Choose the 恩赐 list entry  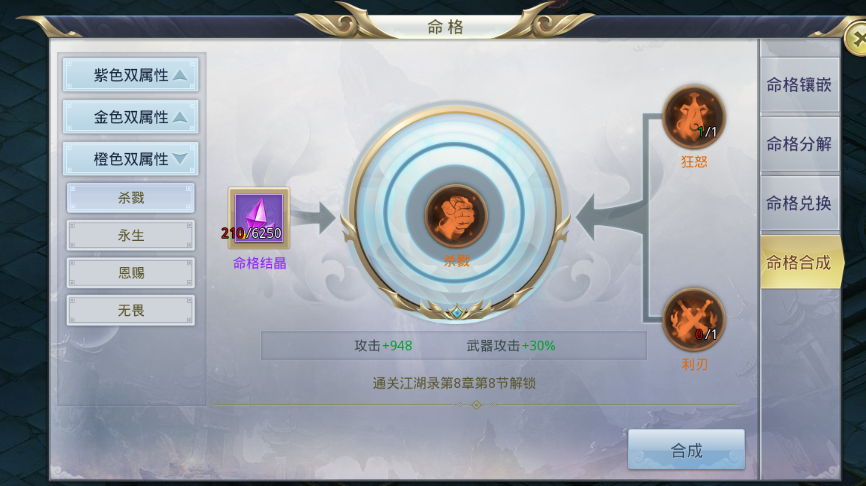pyautogui.click(x=131, y=273)
